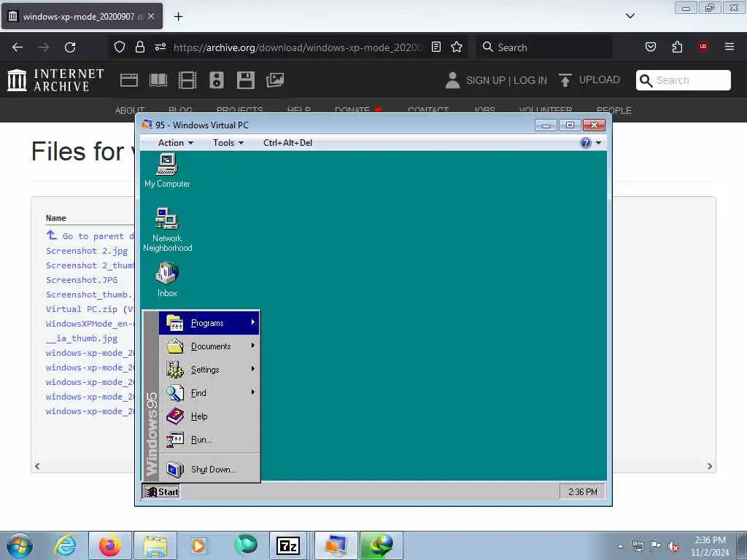Open the Video film icon
The height and width of the screenshot is (560, 747).
(187, 80)
